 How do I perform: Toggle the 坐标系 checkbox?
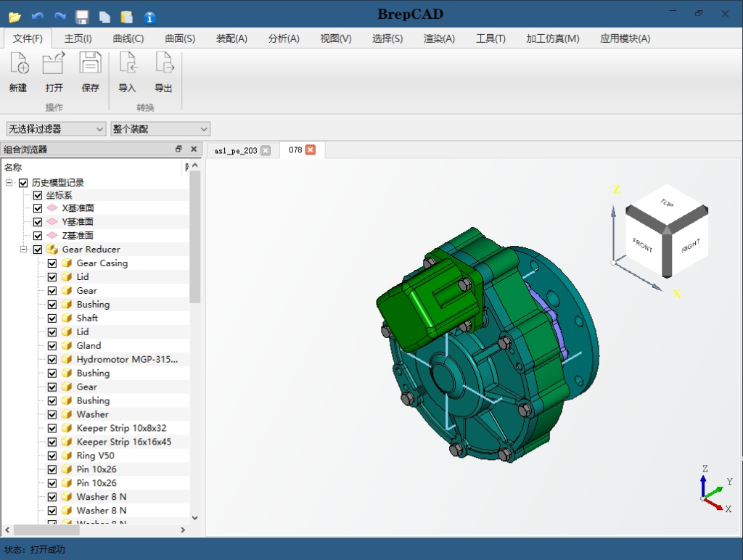point(38,195)
